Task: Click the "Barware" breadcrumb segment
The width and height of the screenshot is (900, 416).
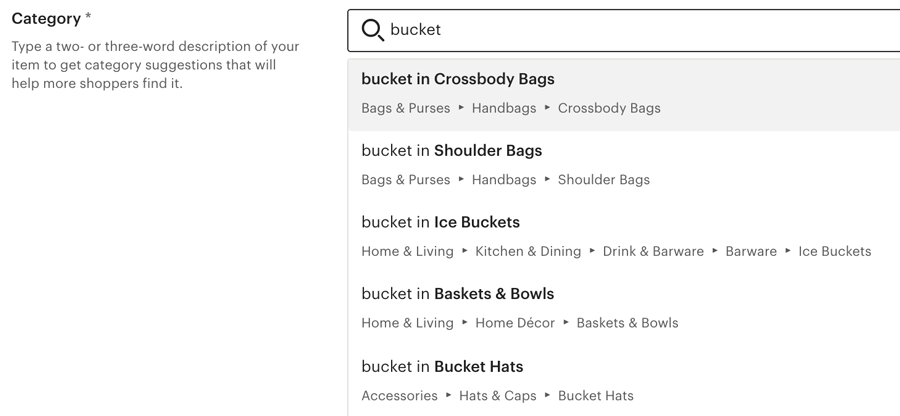Action: (751, 252)
